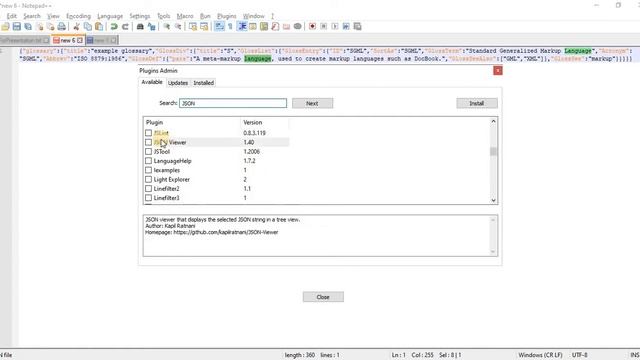Click the Zoom In toolbar icon
The height and width of the screenshot is (360, 640).
tap(167, 27)
